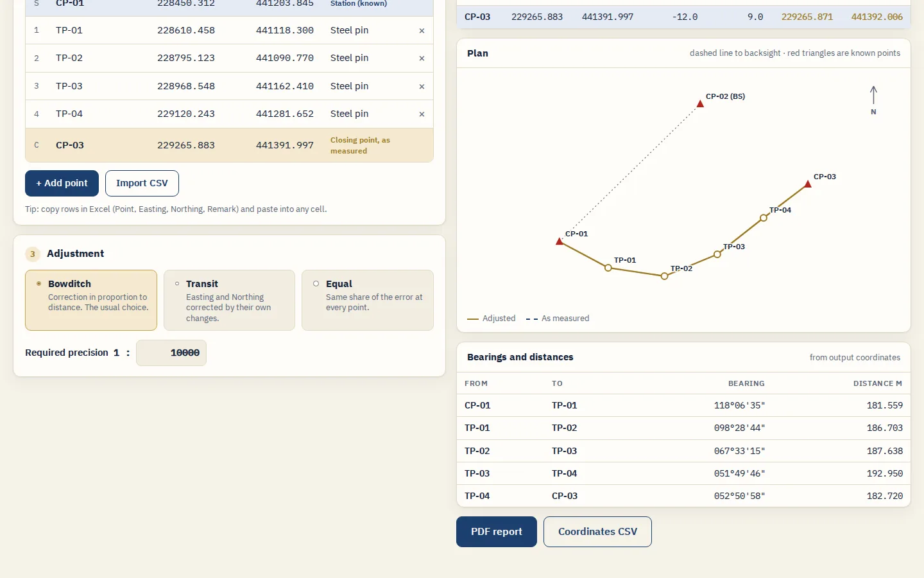
Task: Click the Steel pin remark in the TP-01 row
Action: pyautogui.click(x=350, y=30)
